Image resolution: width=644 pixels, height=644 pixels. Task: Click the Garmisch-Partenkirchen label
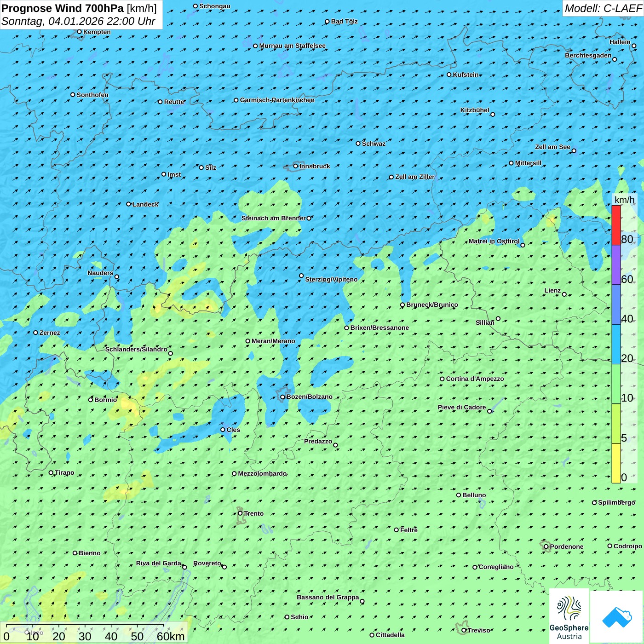[277, 100]
